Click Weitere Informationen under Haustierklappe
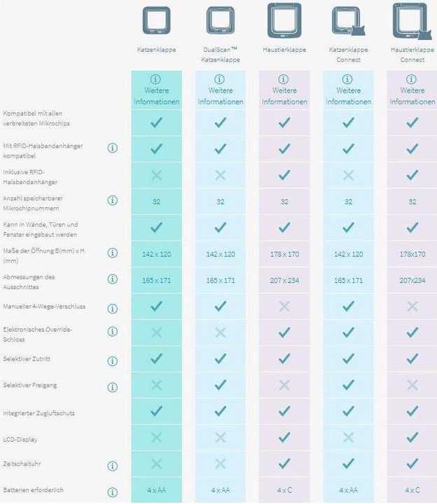This screenshot has height=504, width=437. pyautogui.click(x=284, y=90)
